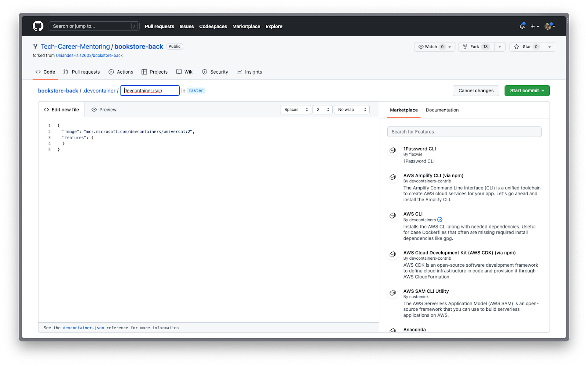The height and width of the screenshot is (366, 588).
Task: Open Issues in top navigation
Action: 187,26
